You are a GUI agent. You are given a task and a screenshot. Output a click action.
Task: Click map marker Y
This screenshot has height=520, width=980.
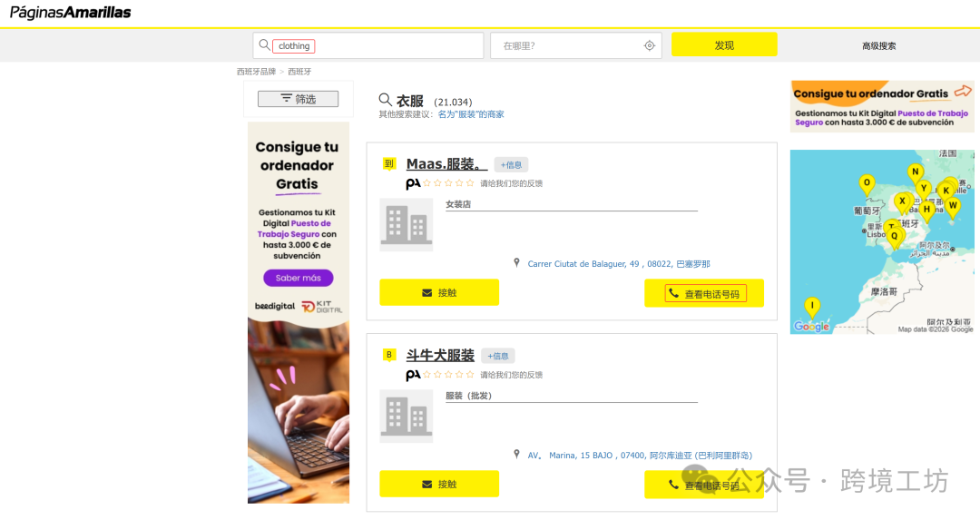coord(924,190)
